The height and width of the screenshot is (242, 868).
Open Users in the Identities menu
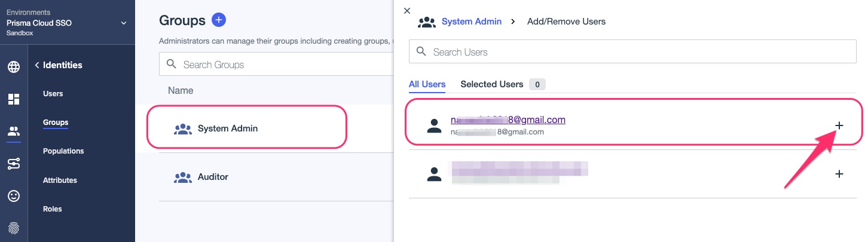click(53, 94)
